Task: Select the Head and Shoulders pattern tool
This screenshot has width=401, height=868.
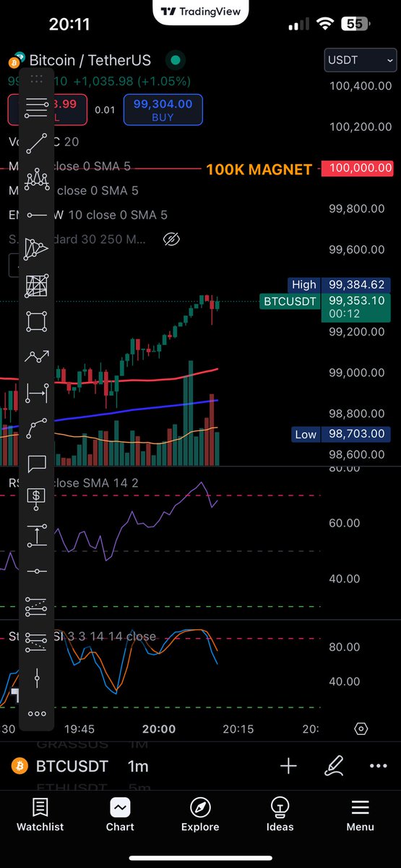Action: [37, 179]
